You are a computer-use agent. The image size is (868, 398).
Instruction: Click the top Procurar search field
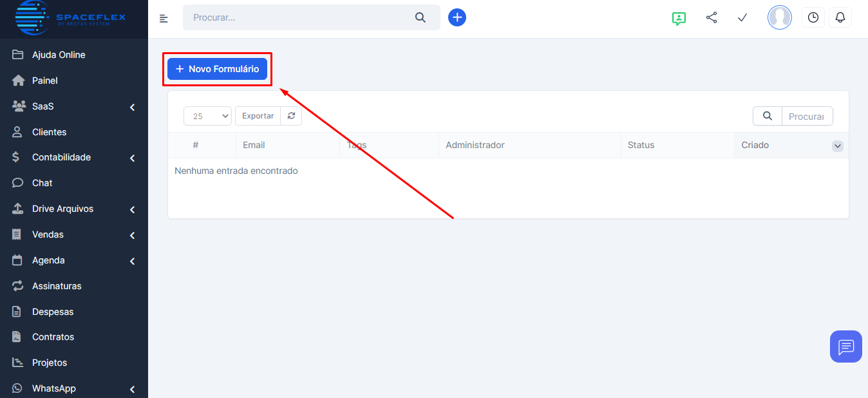click(x=299, y=17)
